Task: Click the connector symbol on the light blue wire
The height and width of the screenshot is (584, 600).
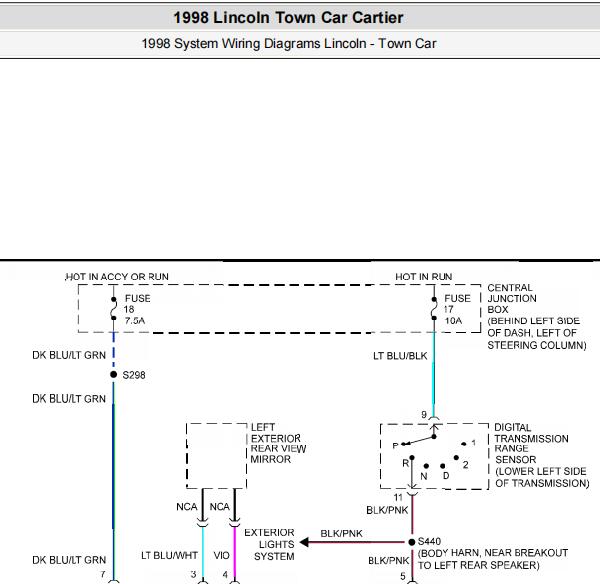Action: [202, 522]
